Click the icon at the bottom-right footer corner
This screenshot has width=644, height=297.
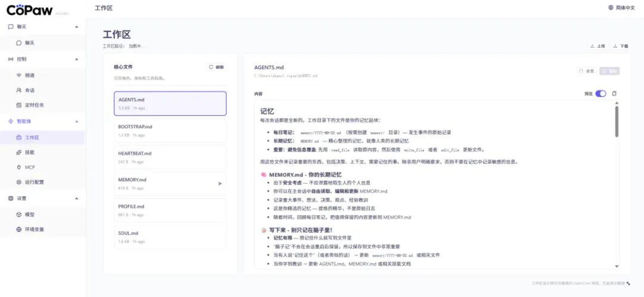pos(629,283)
